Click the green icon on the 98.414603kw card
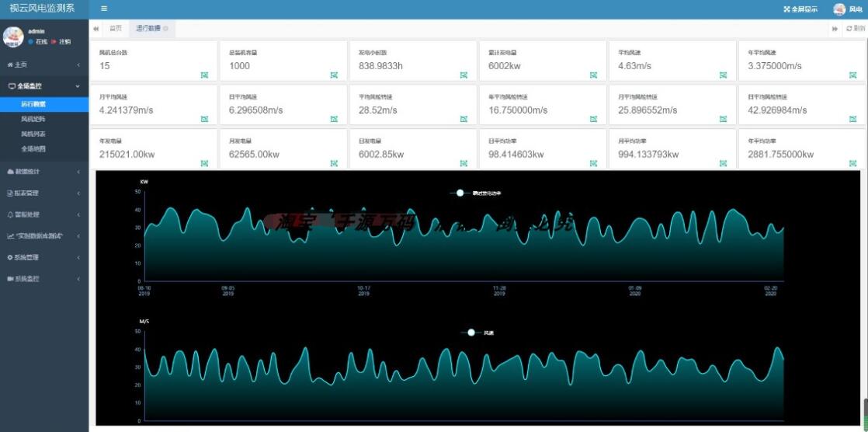This screenshot has width=868, height=432. tap(593, 163)
